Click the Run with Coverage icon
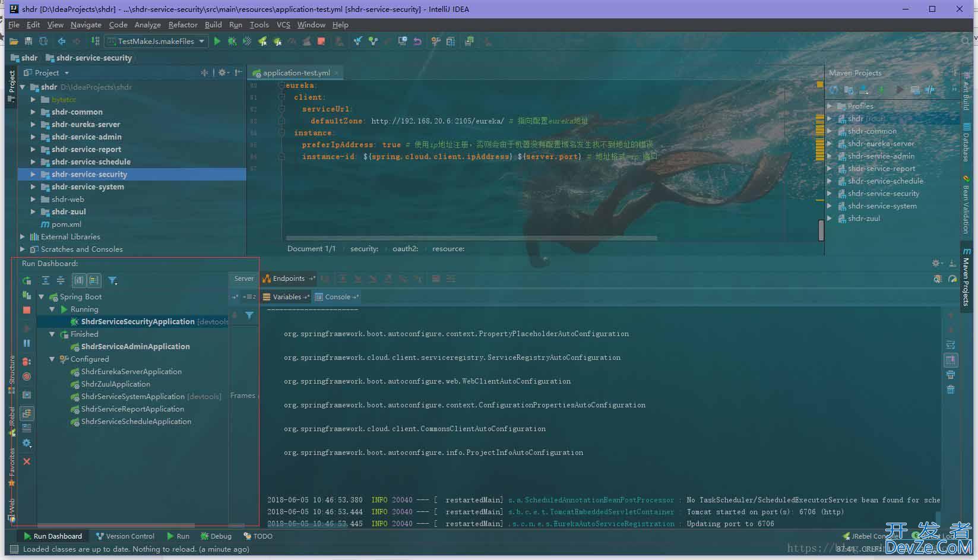978x560 pixels. pos(247,41)
